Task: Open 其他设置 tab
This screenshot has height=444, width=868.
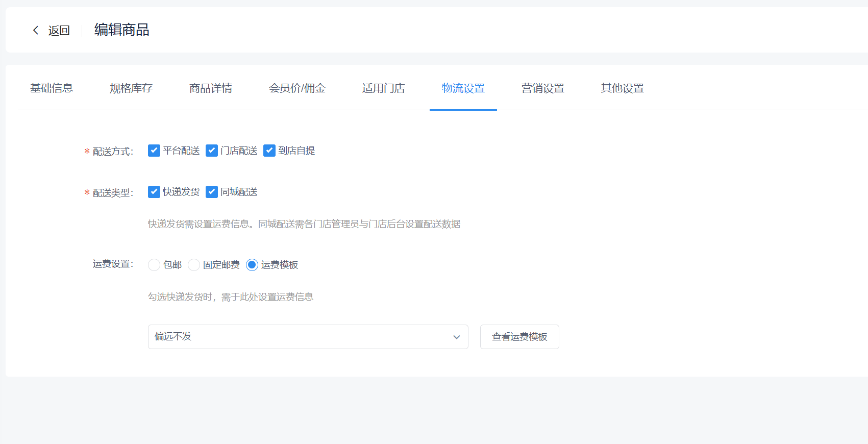Action: 622,88
